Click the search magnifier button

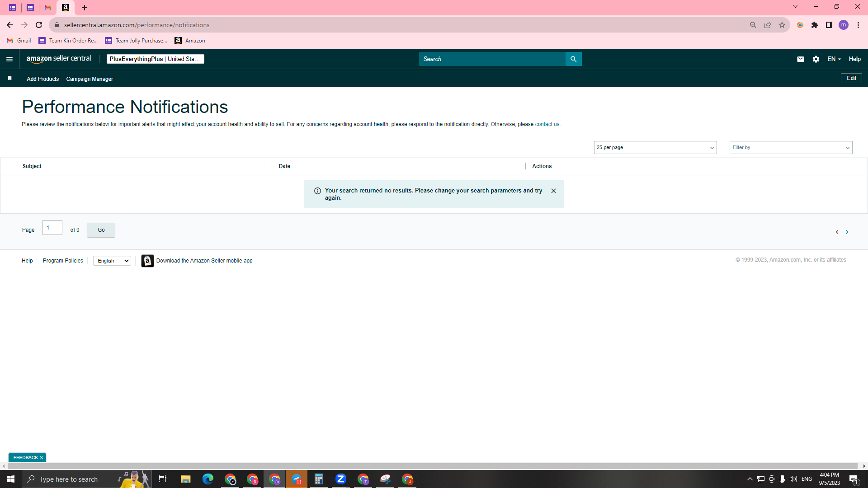[x=573, y=59]
